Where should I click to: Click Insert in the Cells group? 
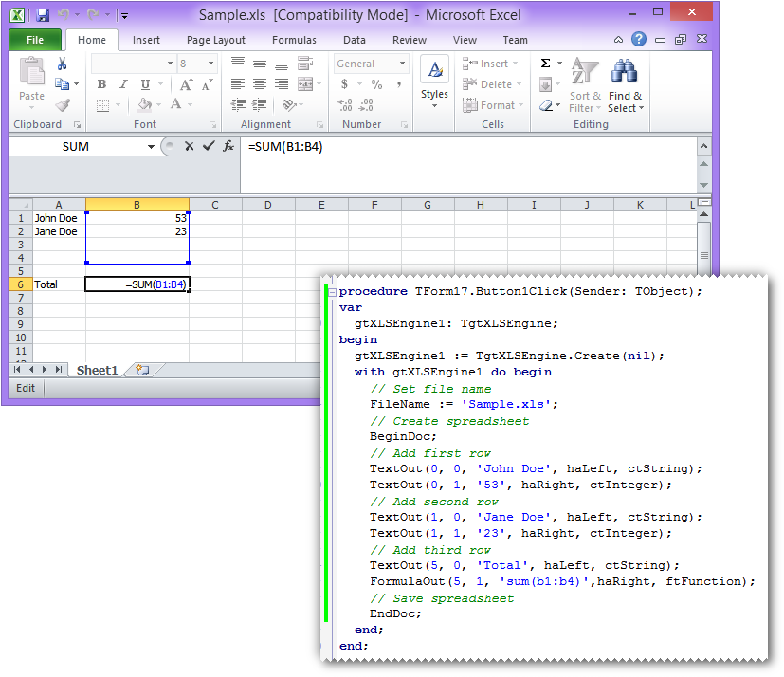pos(490,64)
